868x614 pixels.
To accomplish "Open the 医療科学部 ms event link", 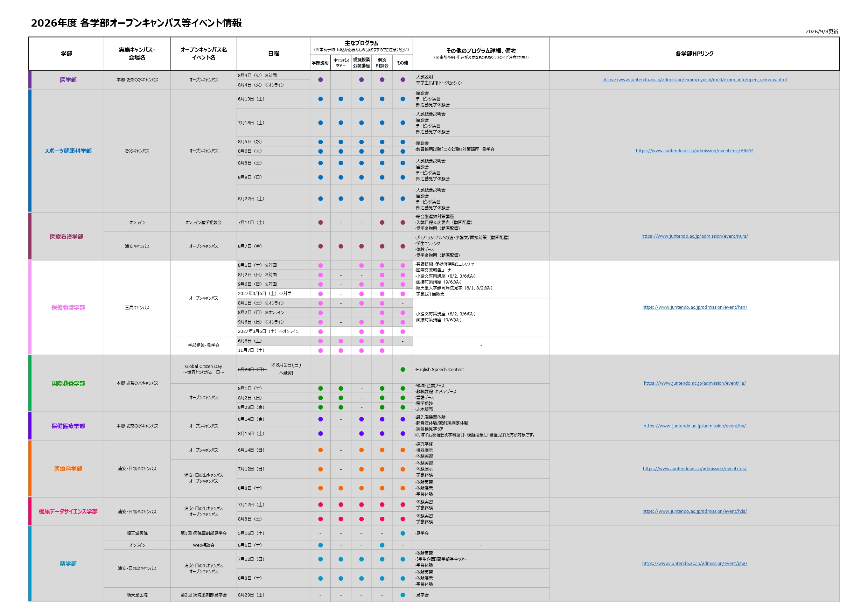I will (x=694, y=469).
